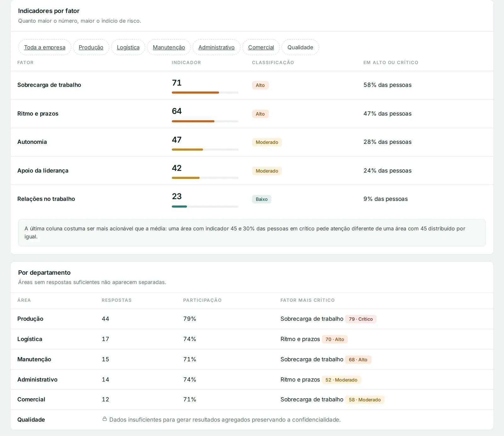Click the '52 · Moderado' badge for Administrativo
This screenshot has height=436, width=504.
click(341, 380)
